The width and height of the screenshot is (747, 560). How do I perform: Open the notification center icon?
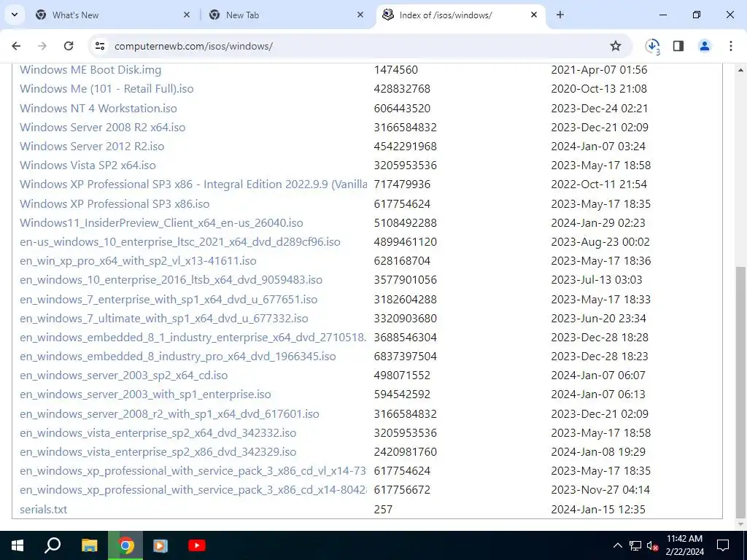tap(723, 545)
